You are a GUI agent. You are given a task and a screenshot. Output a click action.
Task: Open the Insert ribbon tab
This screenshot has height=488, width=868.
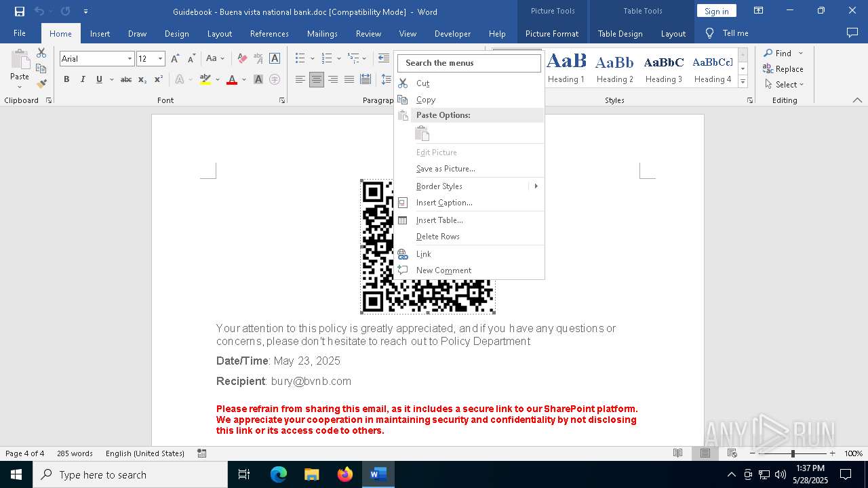tap(100, 33)
